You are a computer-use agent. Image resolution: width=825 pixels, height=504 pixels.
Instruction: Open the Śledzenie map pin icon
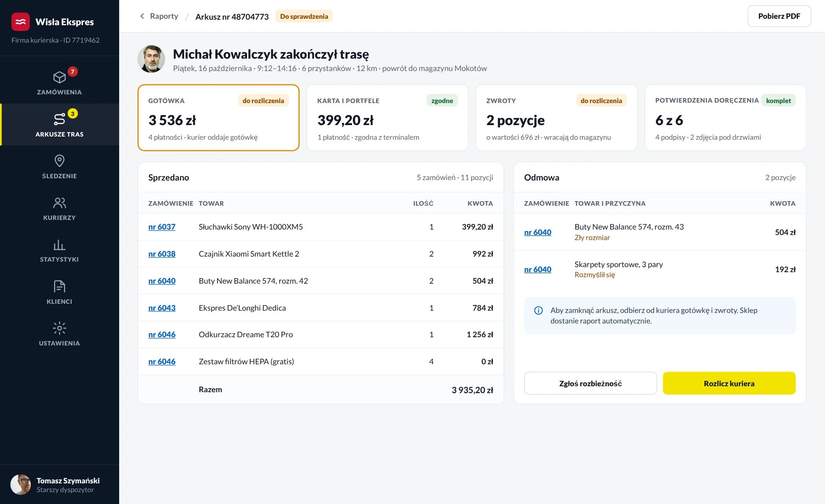(60, 161)
